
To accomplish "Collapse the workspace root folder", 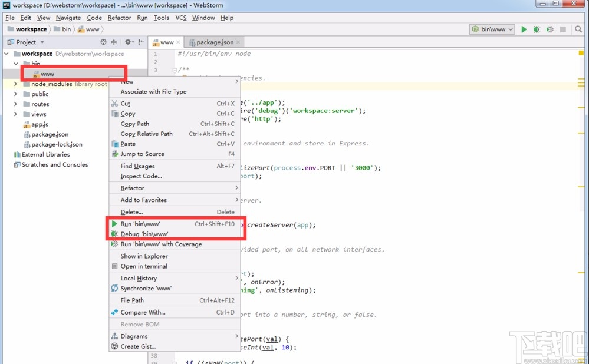I will (x=6, y=54).
